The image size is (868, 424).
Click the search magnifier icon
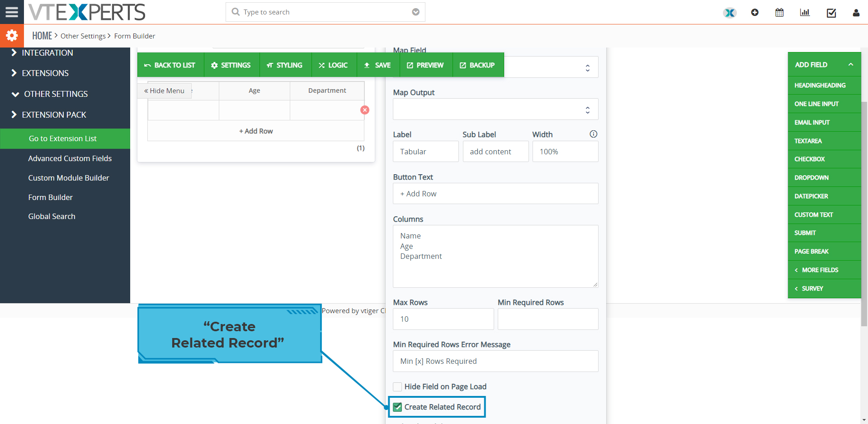click(236, 12)
